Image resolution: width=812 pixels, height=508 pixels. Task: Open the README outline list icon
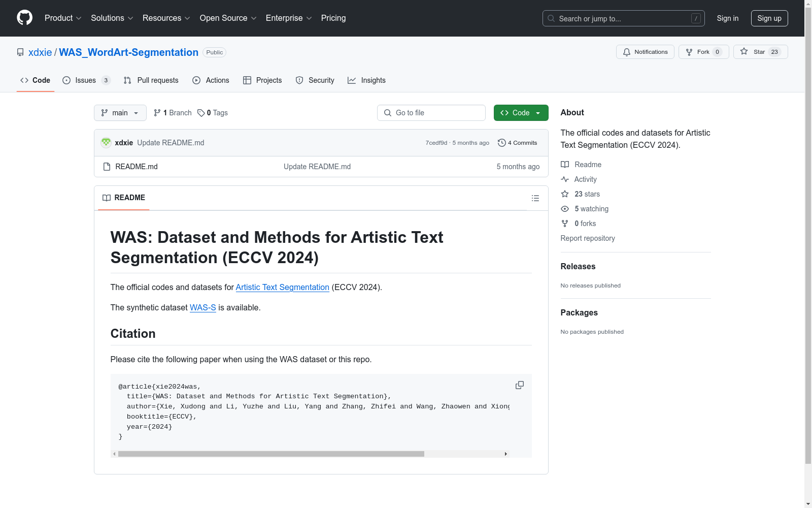click(535, 198)
